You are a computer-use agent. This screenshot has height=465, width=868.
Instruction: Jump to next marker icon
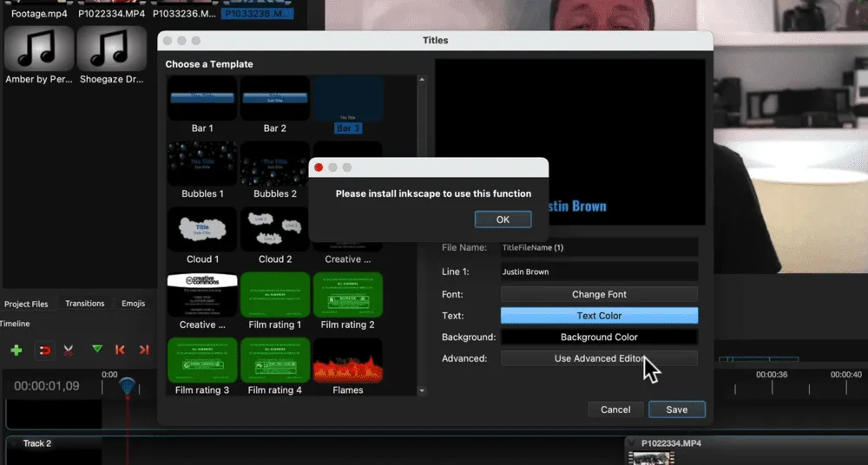pyautogui.click(x=144, y=350)
